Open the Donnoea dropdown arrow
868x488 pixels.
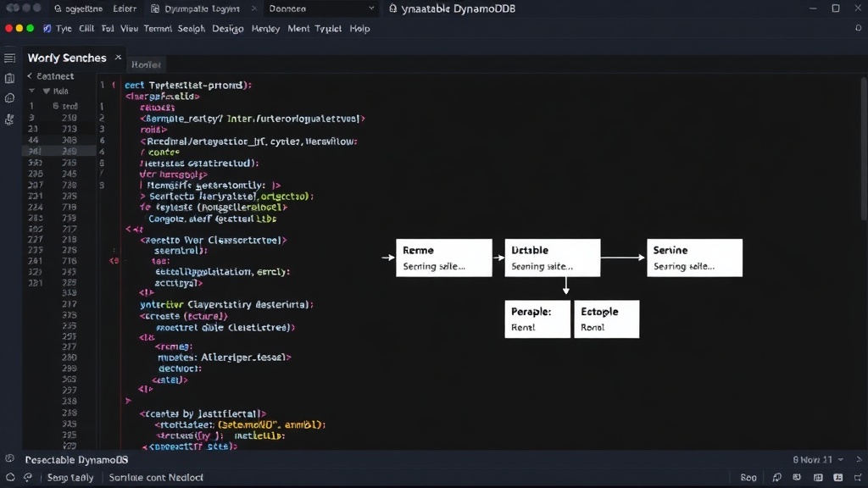pos(371,8)
